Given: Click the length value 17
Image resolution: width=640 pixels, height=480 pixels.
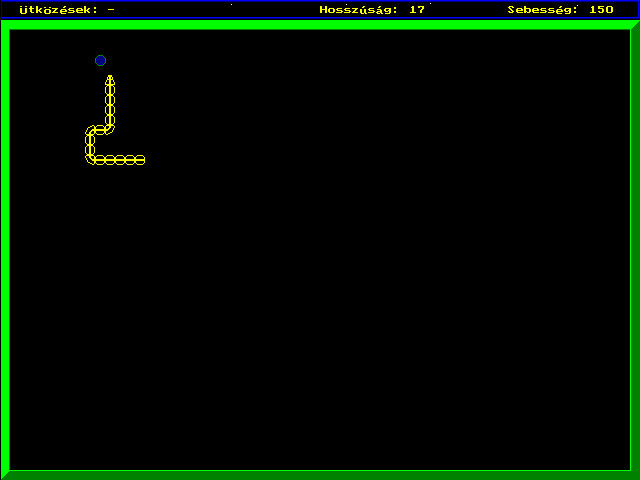Looking at the screenshot, I should (x=417, y=9).
